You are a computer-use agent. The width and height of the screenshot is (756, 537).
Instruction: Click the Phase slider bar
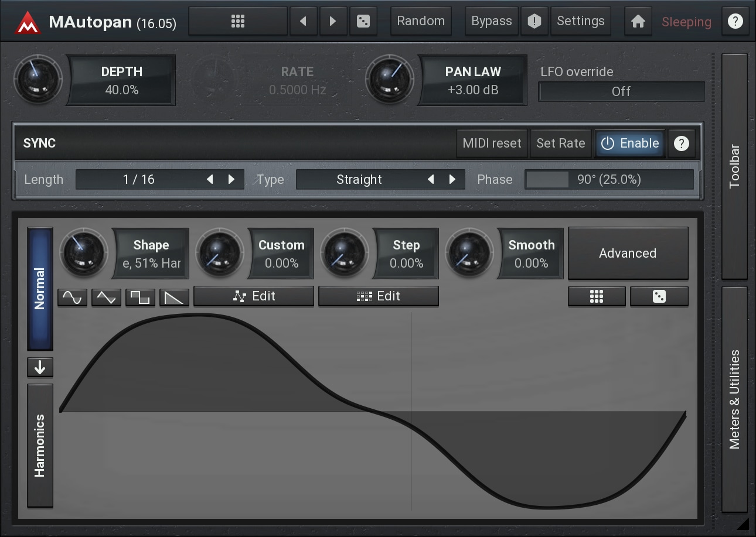pos(609,180)
